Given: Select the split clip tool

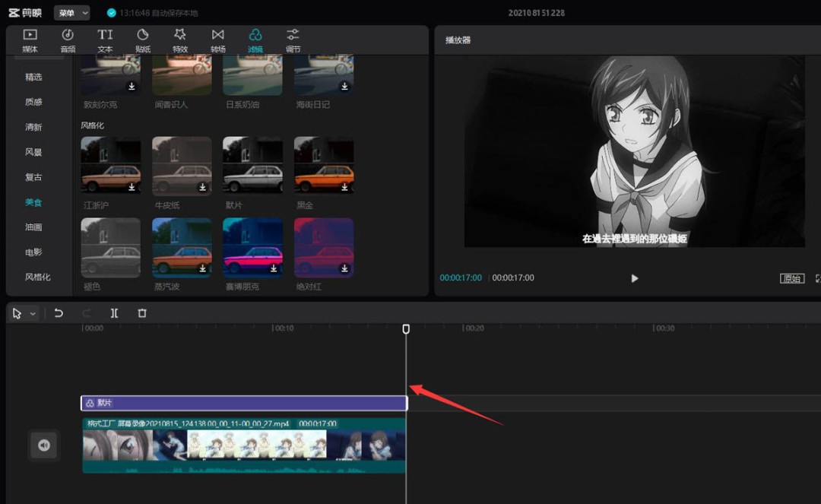Looking at the screenshot, I should tap(114, 313).
